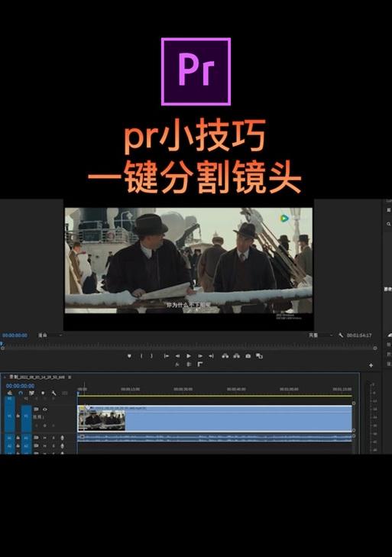Mute audio track A1
This screenshot has width=392, height=557.
pos(45,438)
